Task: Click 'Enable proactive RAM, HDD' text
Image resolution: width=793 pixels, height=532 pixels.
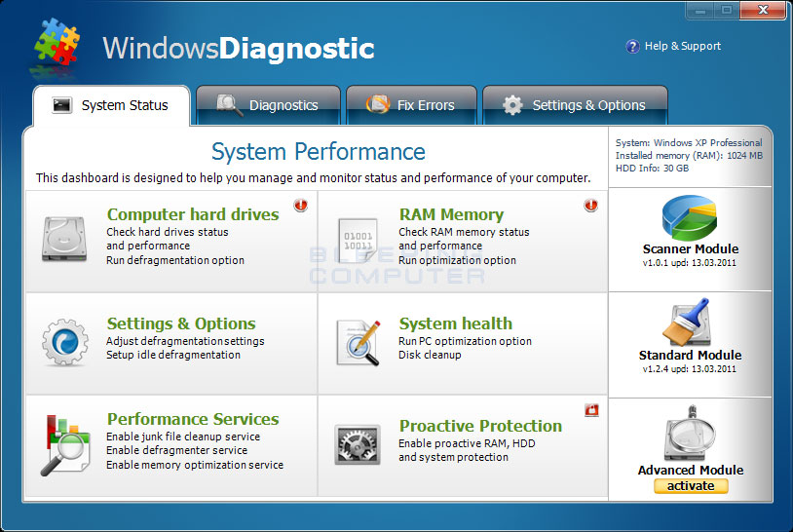Action: tap(467, 443)
